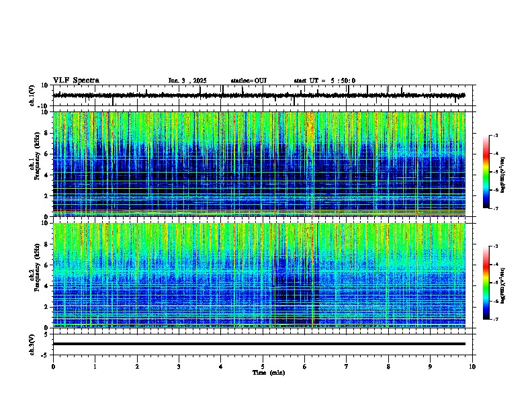532x411 pixels.
Task: Click the 'ch.3(V)' axis label
Action: tap(32, 345)
